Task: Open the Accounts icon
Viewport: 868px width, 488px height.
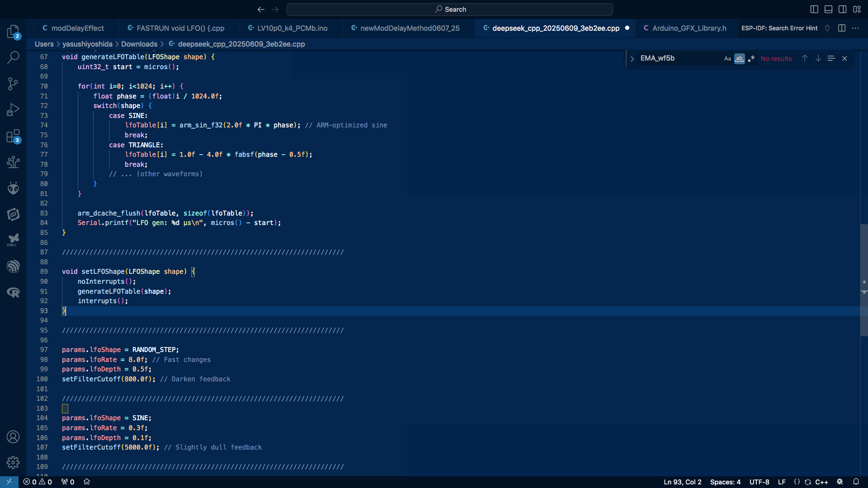Action: [13, 436]
